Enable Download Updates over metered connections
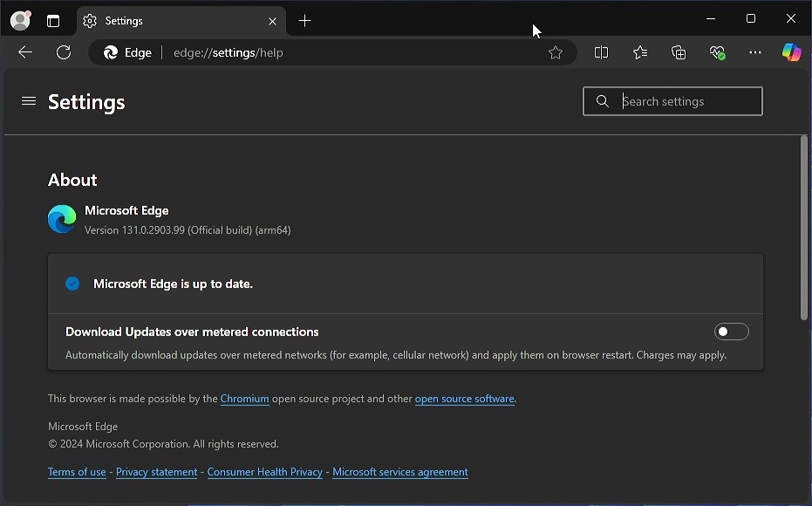Viewport: 812px width, 506px height. pos(731,332)
